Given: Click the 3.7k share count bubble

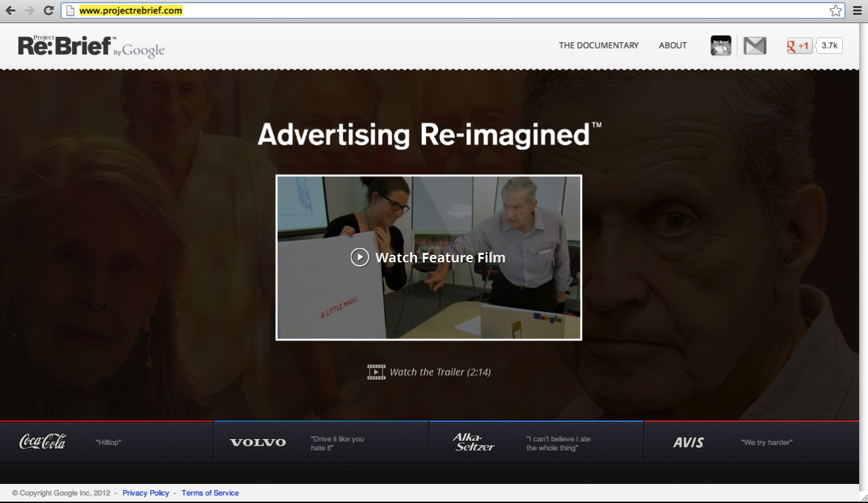Looking at the screenshot, I should coord(829,46).
